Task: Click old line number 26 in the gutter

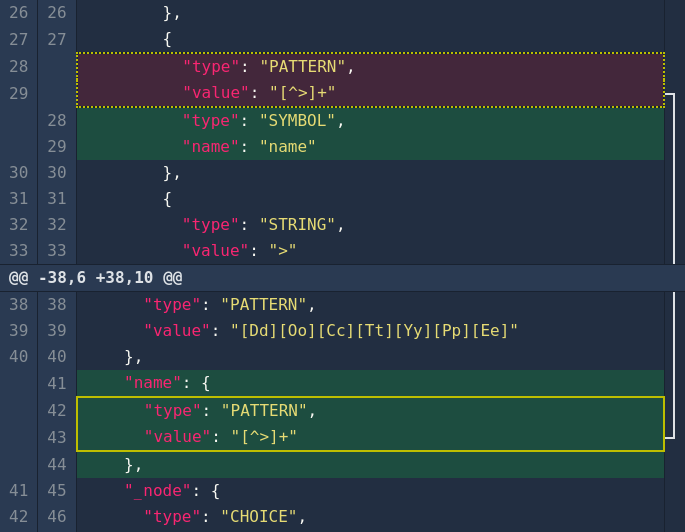Action: tap(18, 13)
